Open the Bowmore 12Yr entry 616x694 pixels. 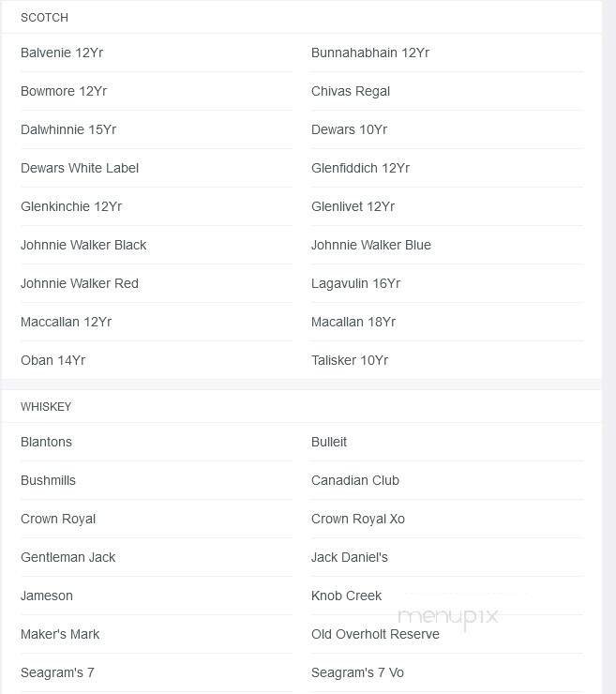point(64,91)
